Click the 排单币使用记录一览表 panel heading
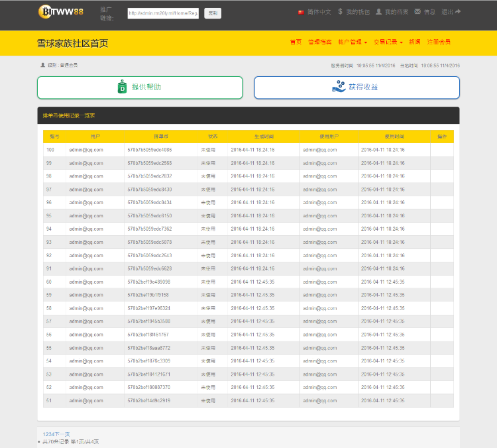The image size is (497, 448). 69,116
